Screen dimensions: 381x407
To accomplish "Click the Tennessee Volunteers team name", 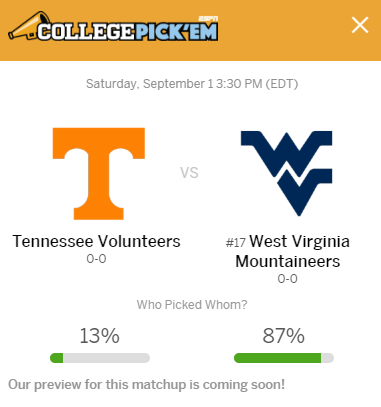I will [96, 241].
